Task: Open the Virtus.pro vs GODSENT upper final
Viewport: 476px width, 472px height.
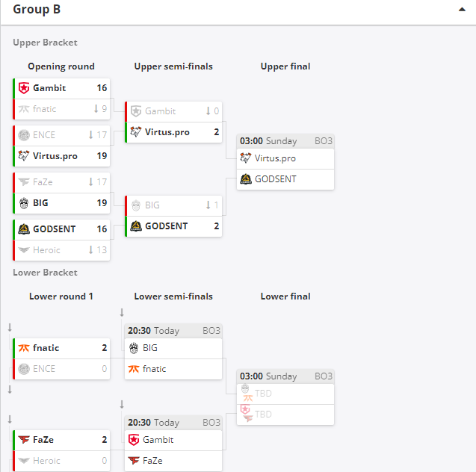Action: (285, 162)
